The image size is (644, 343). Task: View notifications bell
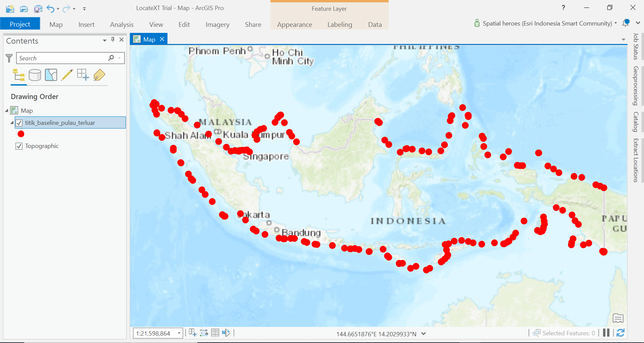[x=626, y=23]
